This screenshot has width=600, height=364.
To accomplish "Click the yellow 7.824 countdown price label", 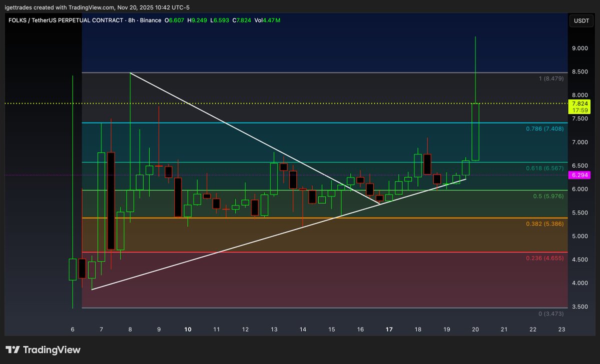I will point(580,105).
